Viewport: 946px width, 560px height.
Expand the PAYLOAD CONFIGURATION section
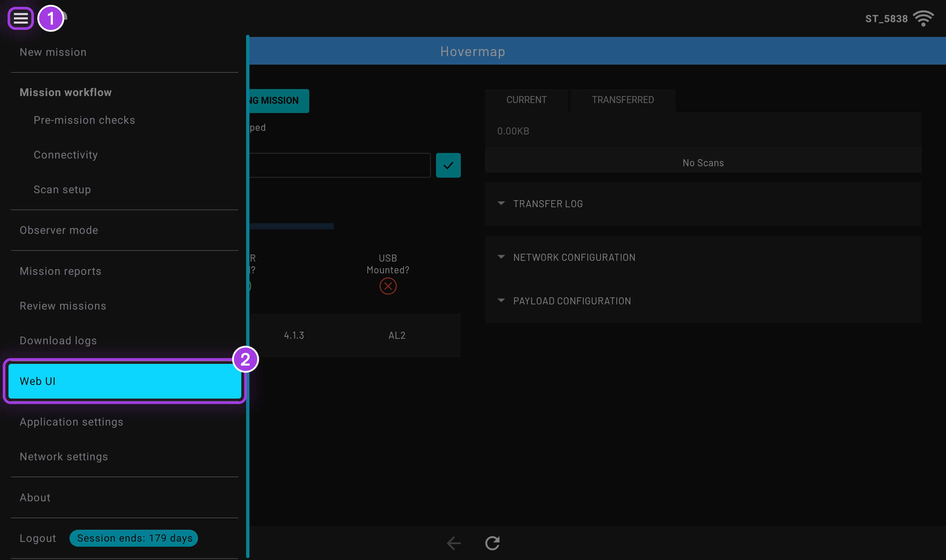tap(703, 301)
